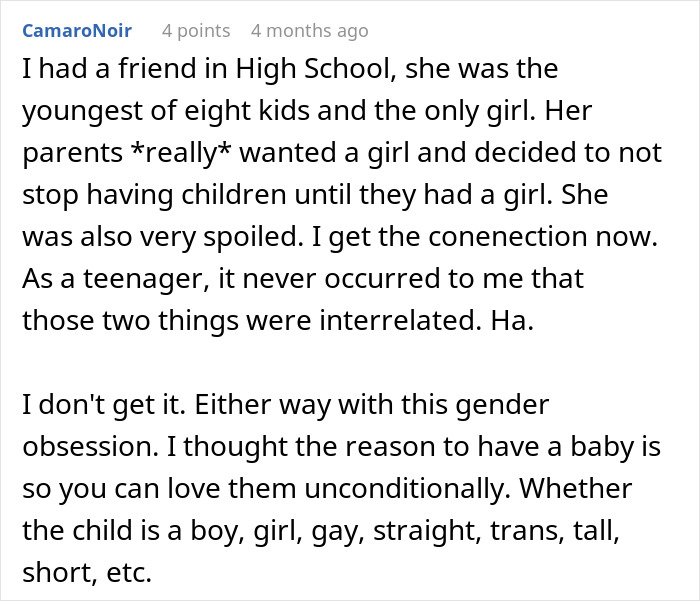The height and width of the screenshot is (601, 700).
Task: Click the word "friend" in the first line
Action: coord(133,71)
